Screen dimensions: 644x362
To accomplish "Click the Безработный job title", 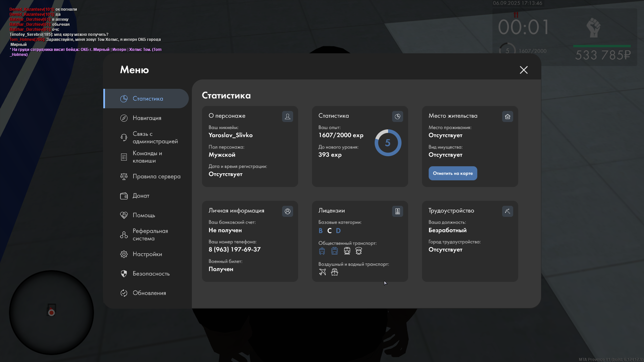I will (x=447, y=230).
